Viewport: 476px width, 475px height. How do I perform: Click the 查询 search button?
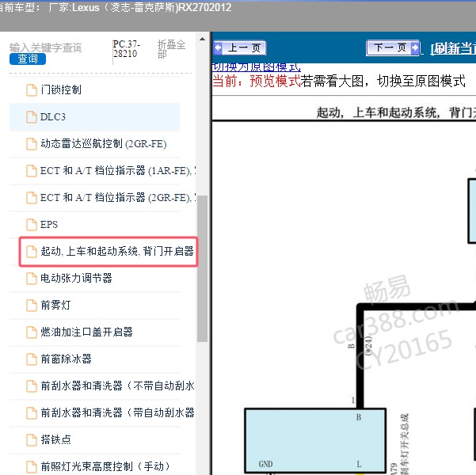(x=28, y=59)
